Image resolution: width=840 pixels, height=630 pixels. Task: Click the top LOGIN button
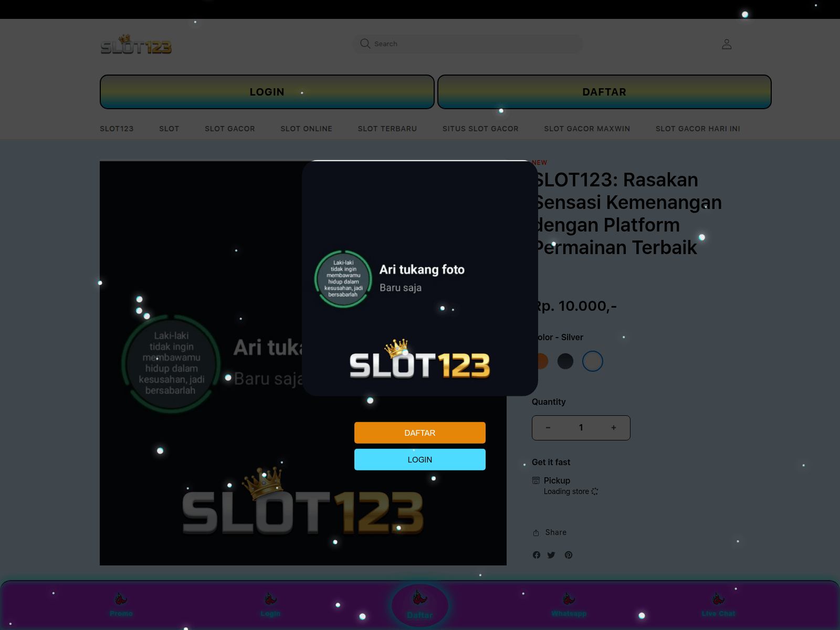coord(267,92)
